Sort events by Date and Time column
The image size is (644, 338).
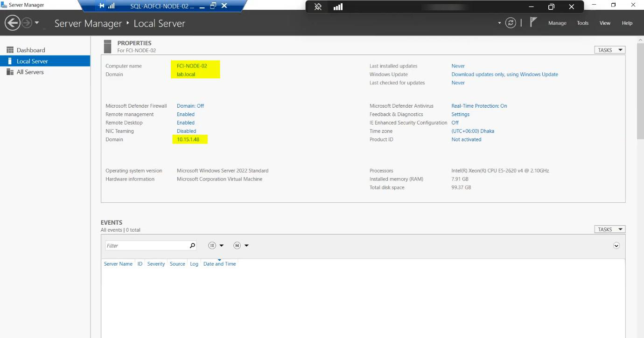[219, 264]
